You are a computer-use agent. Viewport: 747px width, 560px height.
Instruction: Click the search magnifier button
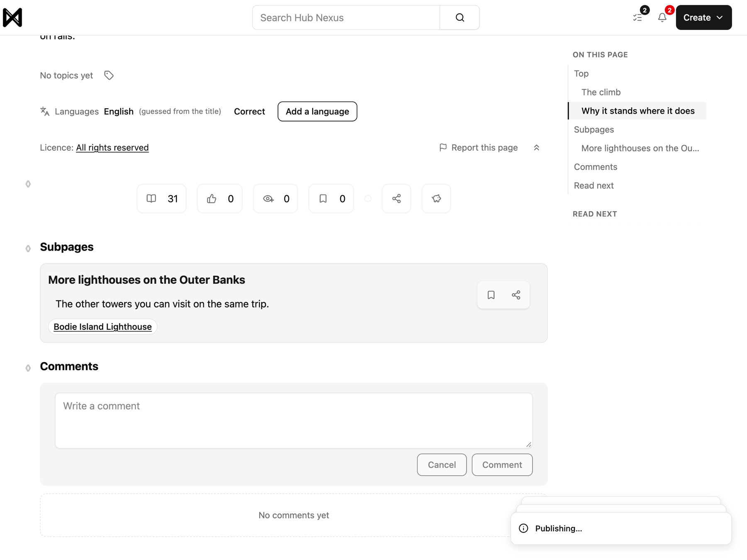[459, 17]
